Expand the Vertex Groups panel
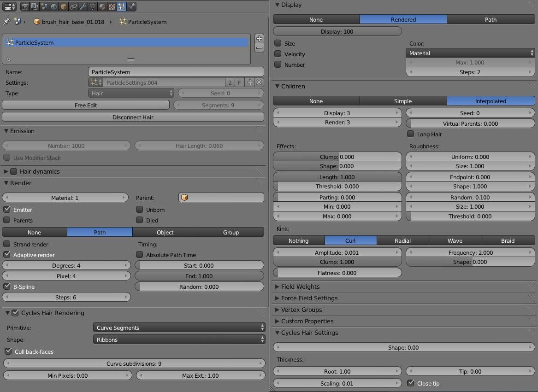This screenshot has height=392, width=538. [277, 310]
